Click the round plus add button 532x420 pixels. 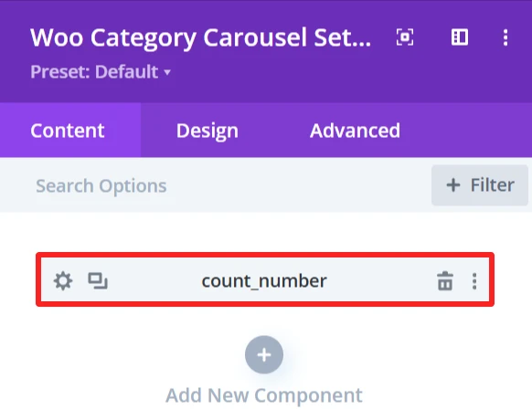[264, 354]
